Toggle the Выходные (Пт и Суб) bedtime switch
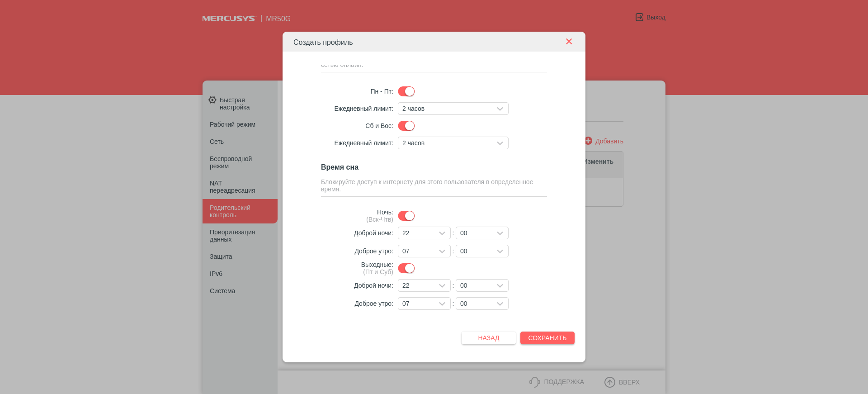Screen dimensions: 868x394 (x=406, y=268)
